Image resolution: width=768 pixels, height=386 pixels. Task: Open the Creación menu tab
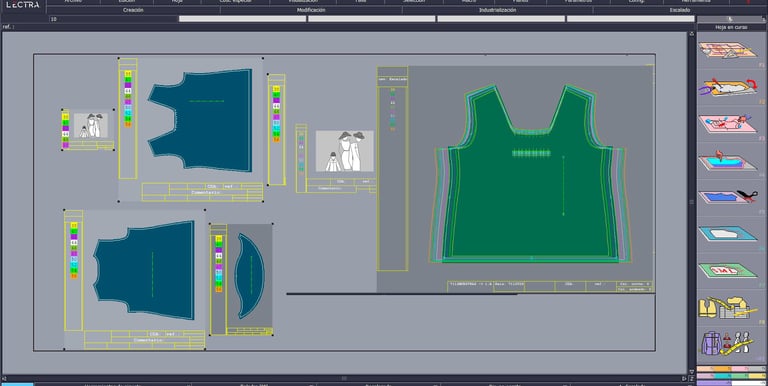133,10
